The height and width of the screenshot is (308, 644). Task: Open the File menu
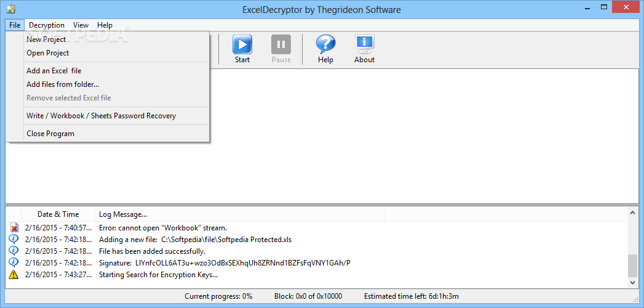[15, 25]
